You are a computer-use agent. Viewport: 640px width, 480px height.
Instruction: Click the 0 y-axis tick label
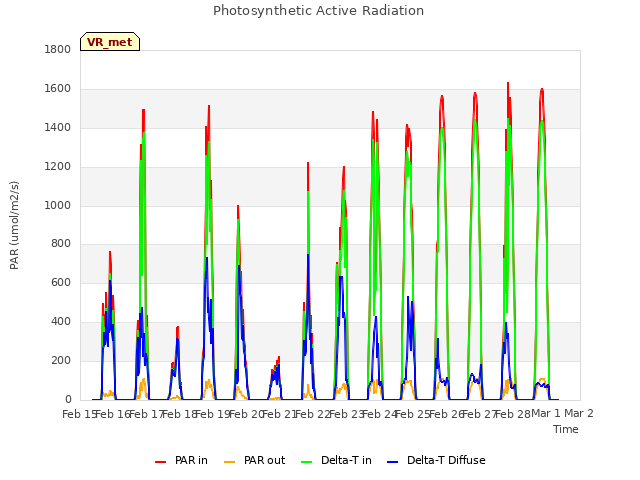68,400
